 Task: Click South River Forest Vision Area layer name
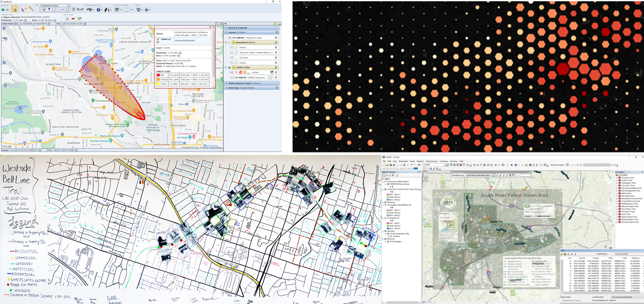pyautogui.click(x=404, y=189)
